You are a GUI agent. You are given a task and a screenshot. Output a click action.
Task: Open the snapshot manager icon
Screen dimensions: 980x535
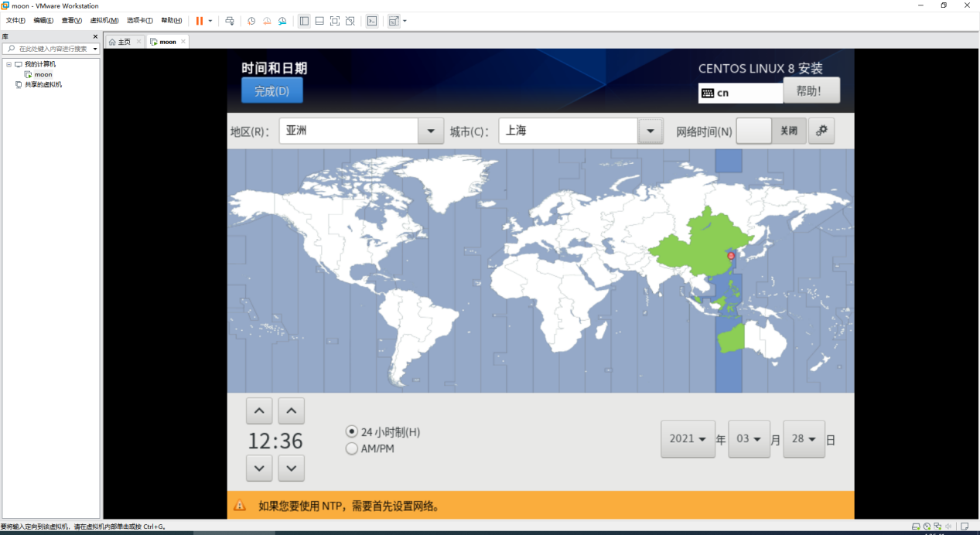pos(282,21)
